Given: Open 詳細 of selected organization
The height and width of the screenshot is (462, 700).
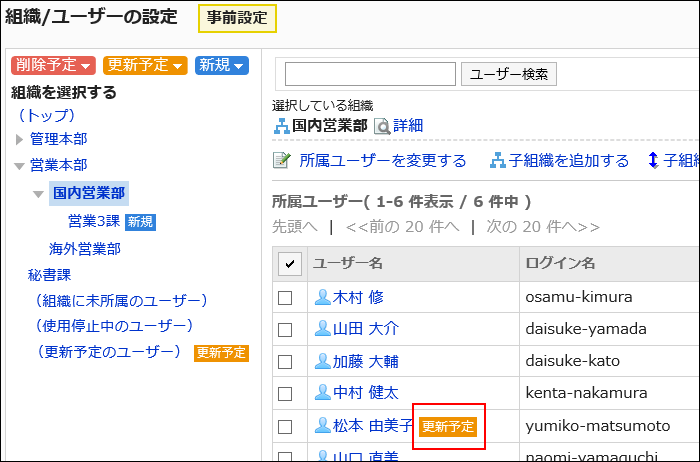Looking at the screenshot, I should coord(408,126).
